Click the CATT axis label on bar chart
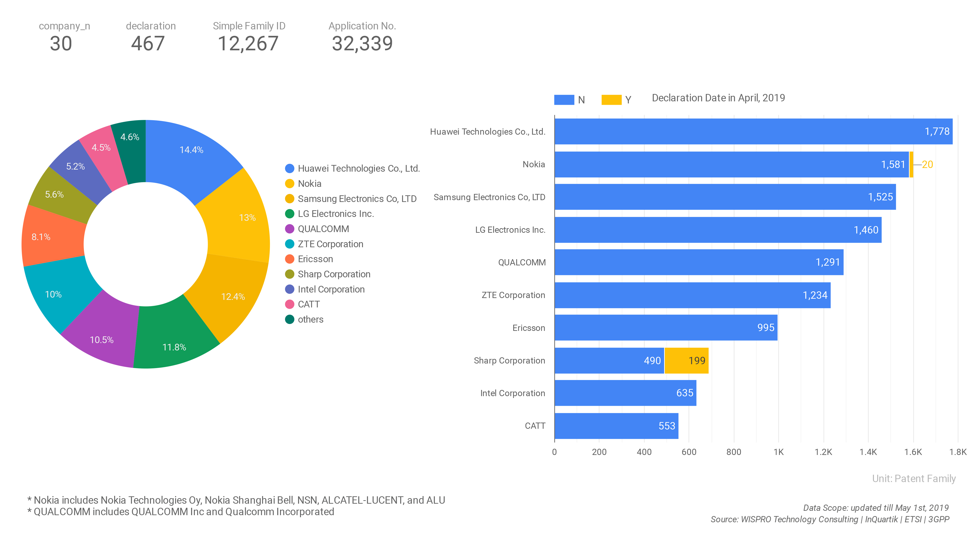The height and width of the screenshot is (551, 980). tap(535, 426)
